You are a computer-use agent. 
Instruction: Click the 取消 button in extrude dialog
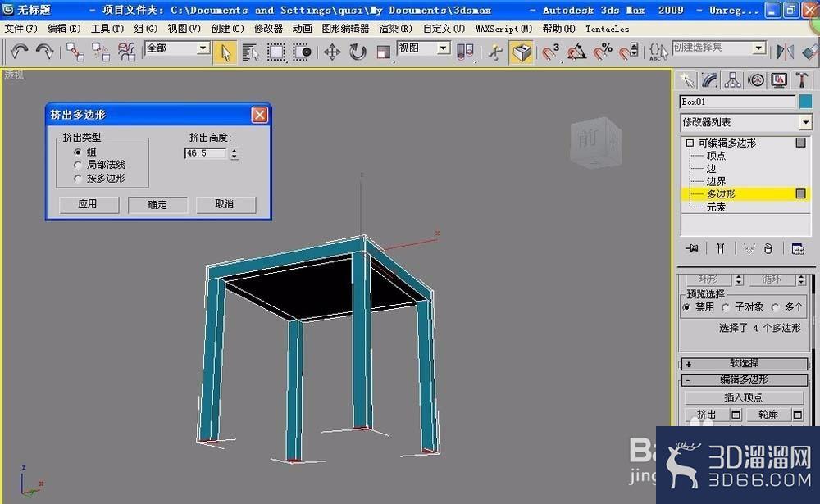(225, 204)
